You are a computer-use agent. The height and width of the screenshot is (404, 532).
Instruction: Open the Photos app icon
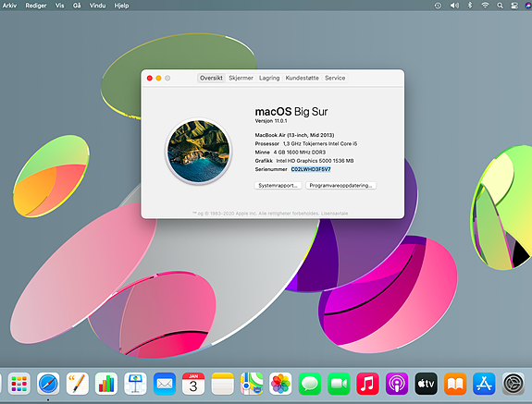click(280, 384)
